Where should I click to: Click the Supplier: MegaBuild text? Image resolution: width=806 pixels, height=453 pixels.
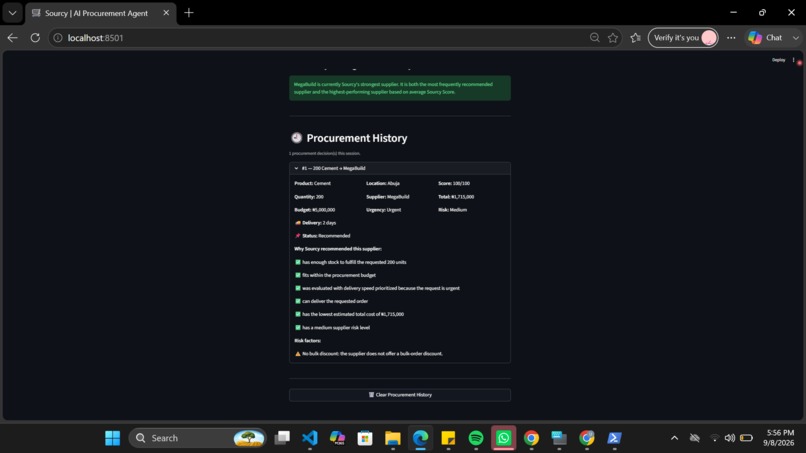click(x=388, y=196)
